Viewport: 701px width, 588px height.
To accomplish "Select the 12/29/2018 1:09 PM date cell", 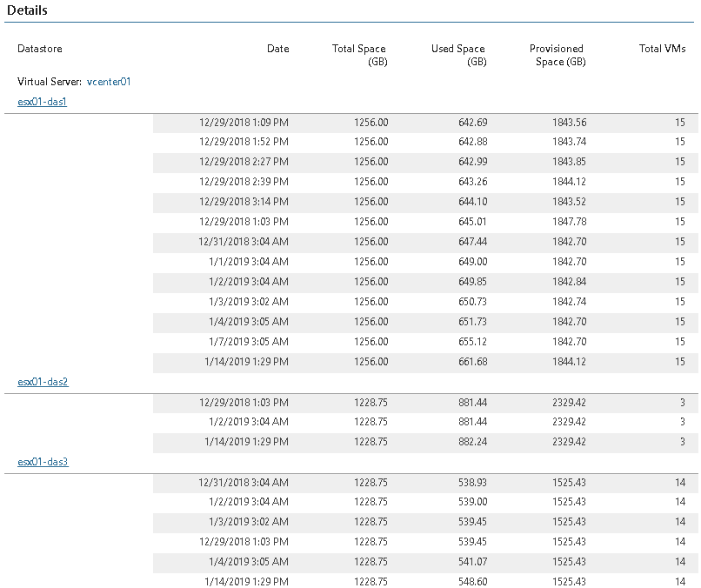I will point(244,122).
